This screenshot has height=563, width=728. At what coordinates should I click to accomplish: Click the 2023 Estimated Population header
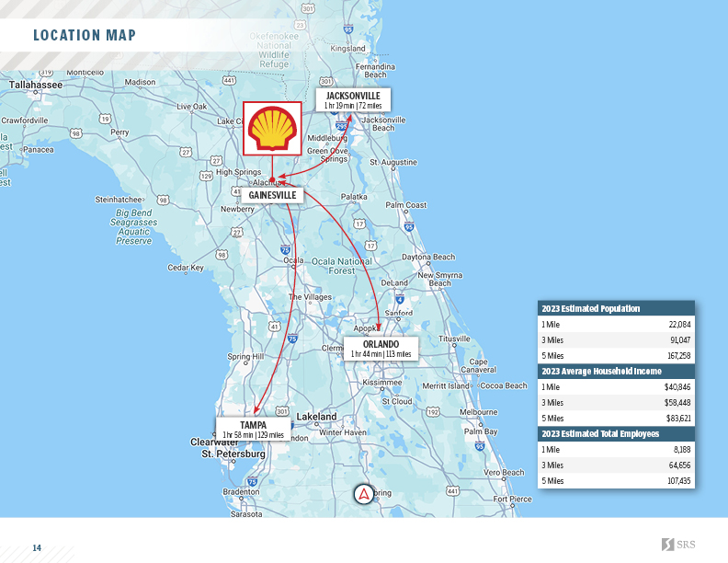pos(616,308)
